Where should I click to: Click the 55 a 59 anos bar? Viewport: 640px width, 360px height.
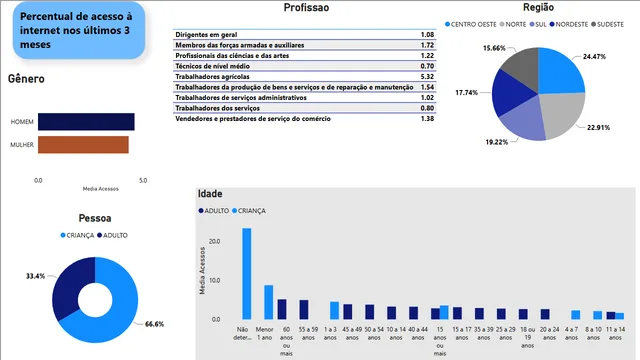coord(304,309)
